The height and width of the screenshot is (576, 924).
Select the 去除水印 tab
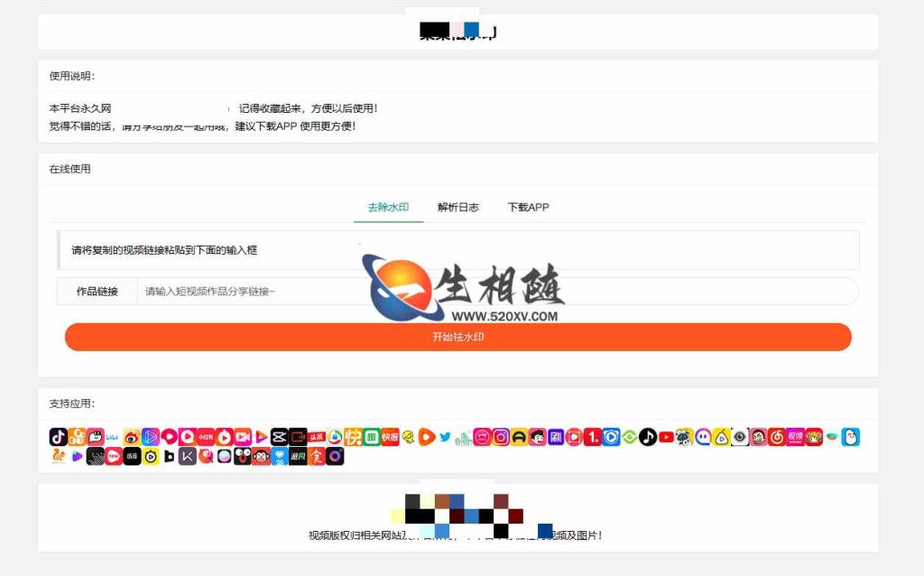click(388, 207)
